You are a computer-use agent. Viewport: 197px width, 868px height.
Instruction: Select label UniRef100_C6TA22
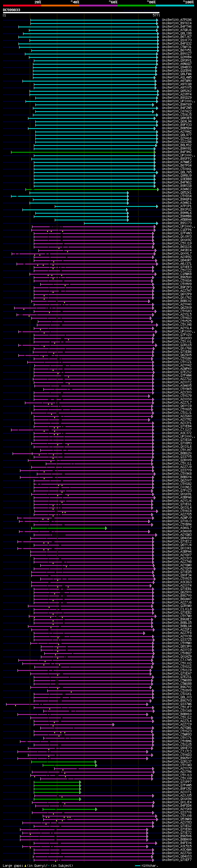177,111
